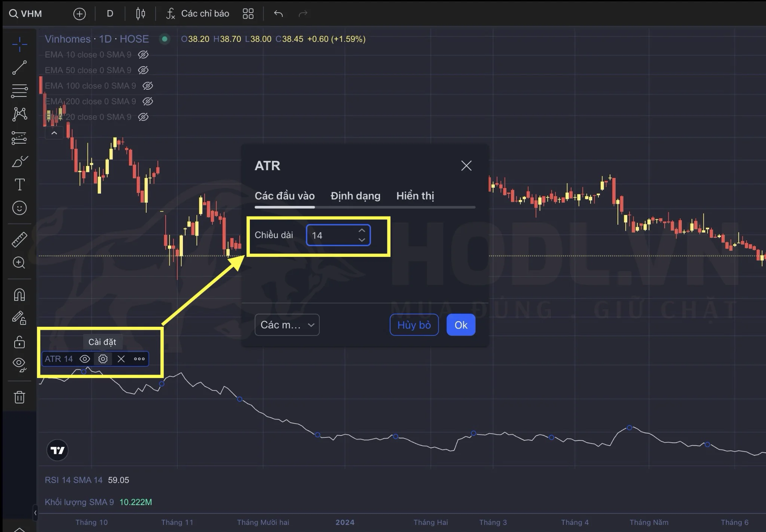Open the Hiển thị tab
Screen dimensions: 766x532
click(x=415, y=196)
